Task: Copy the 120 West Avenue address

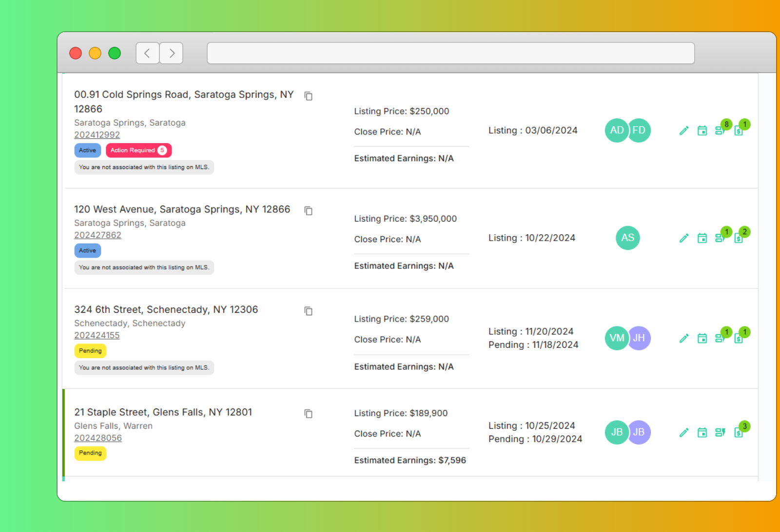Action: (308, 210)
